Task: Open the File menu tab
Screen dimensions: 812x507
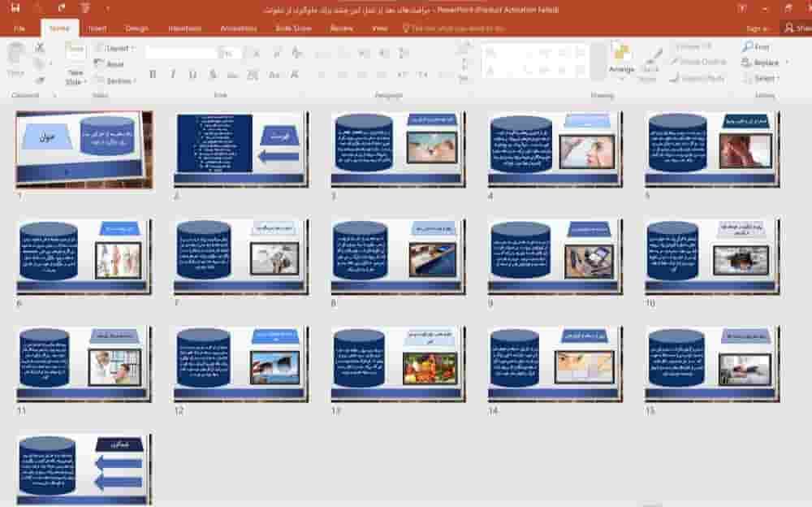Action: [19, 28]
